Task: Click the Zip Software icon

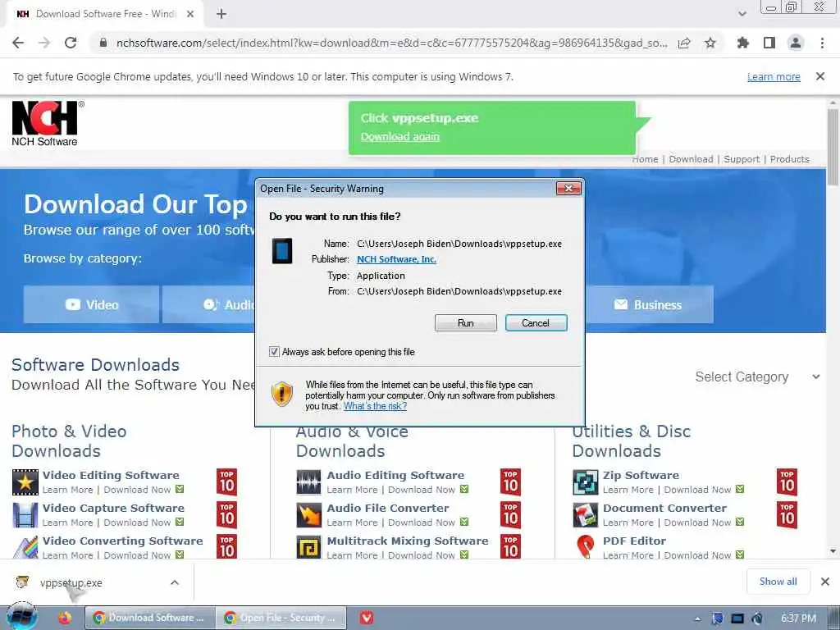Action: (x=585, y=482)
